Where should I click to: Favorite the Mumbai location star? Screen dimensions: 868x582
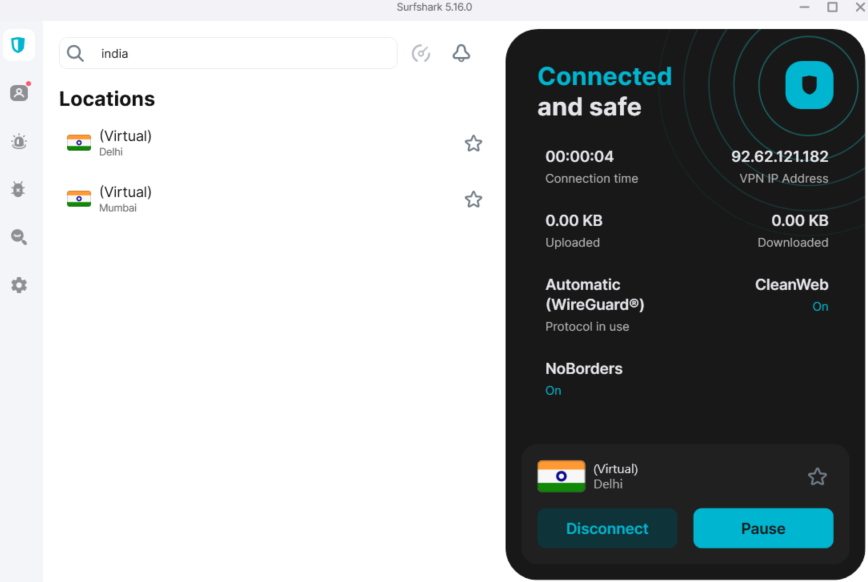click(473, 199)
